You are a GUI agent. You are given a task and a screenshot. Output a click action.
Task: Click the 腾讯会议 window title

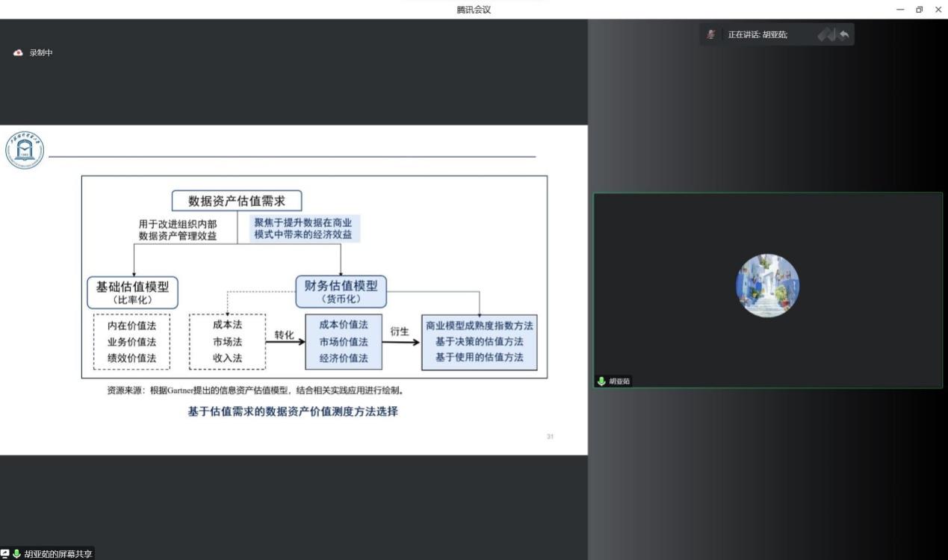(474, 10)
